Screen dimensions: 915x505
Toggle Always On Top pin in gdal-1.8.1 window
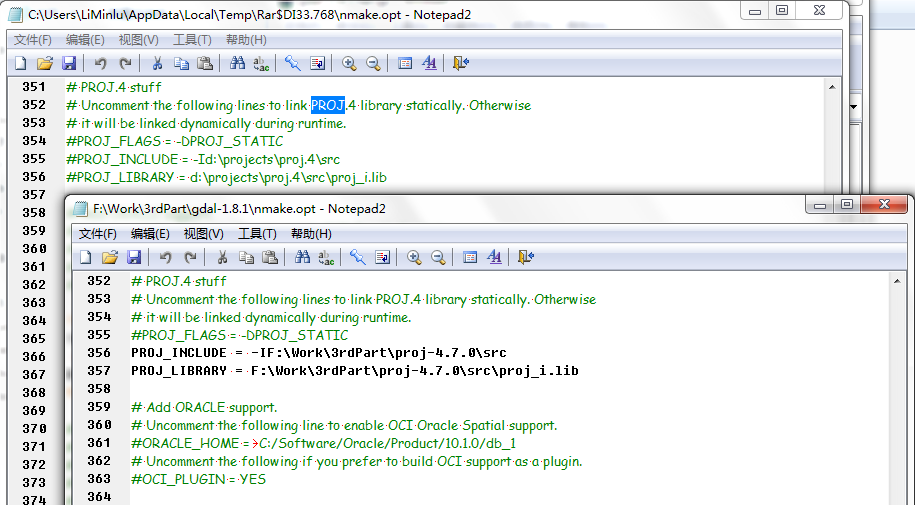[358, 257]
